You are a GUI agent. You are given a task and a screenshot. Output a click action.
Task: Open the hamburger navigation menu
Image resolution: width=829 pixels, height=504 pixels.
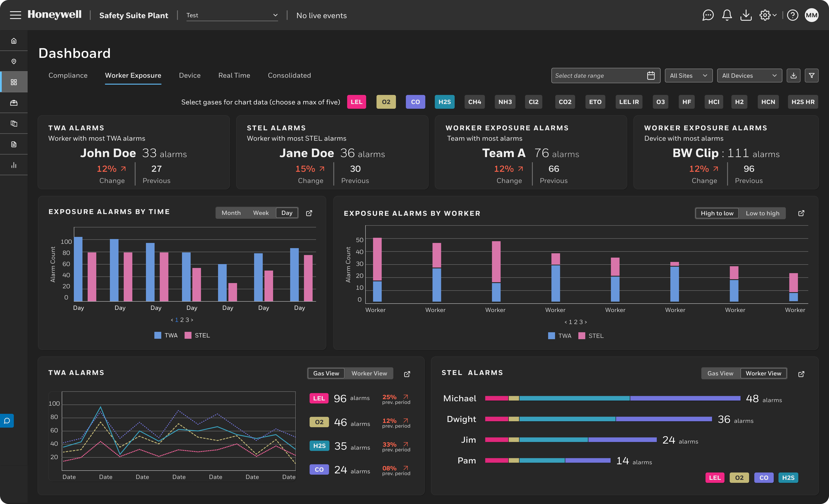coord(16,15)
